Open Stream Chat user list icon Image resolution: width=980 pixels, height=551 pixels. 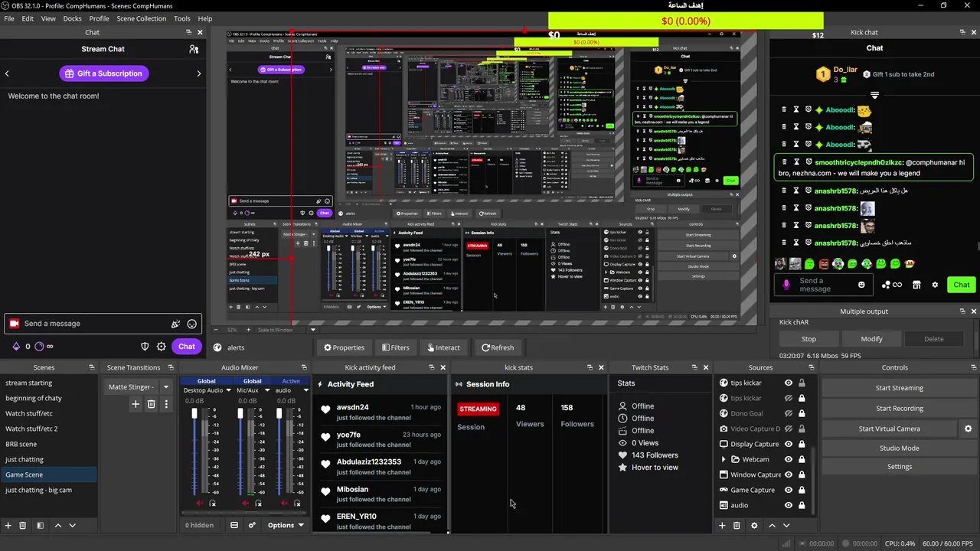pyautogui.click(x=194, y=49)
